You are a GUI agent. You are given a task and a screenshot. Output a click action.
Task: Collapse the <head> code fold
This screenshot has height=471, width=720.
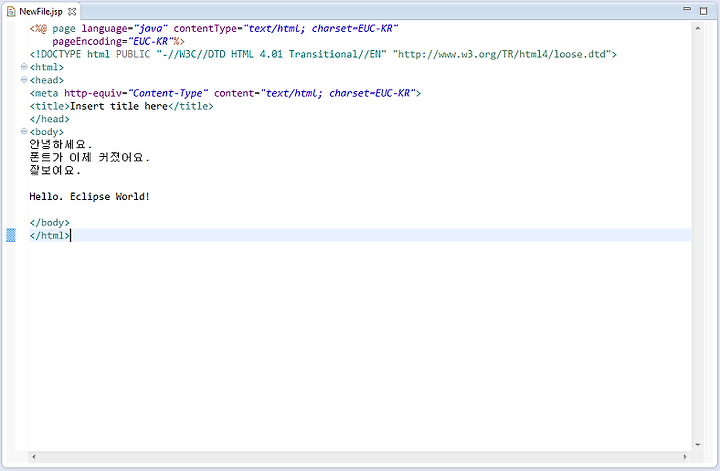point(24,79)
